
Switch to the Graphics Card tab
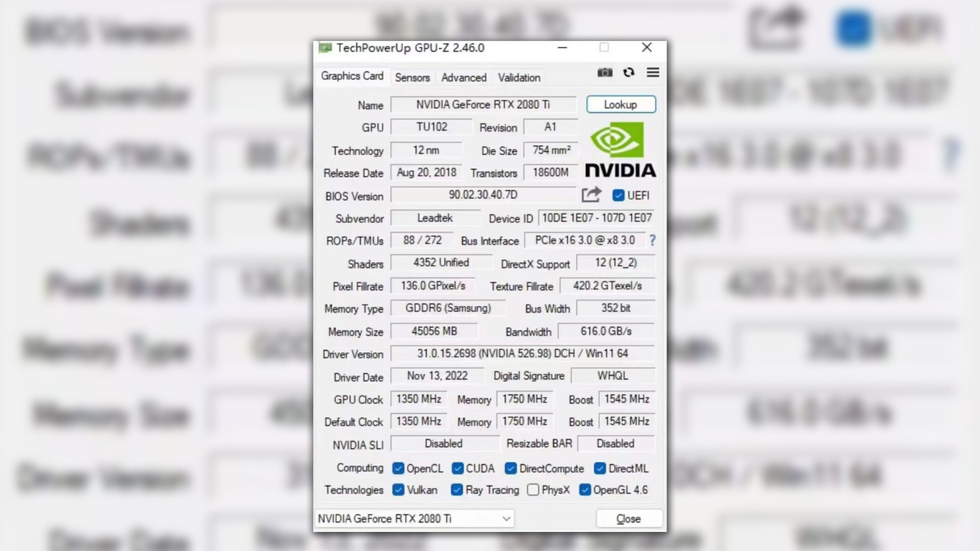coord(352,76)
